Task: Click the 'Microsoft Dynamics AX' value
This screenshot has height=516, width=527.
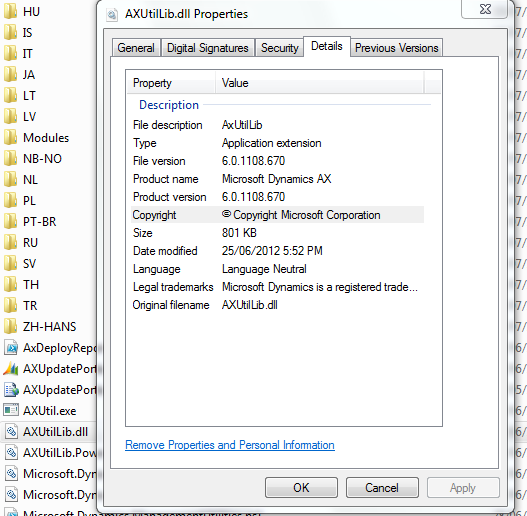Action: pos(277,179)
